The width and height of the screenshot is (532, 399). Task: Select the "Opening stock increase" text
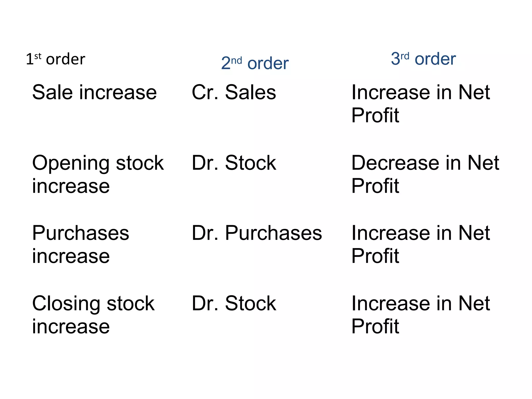click(x=98, y=174)
